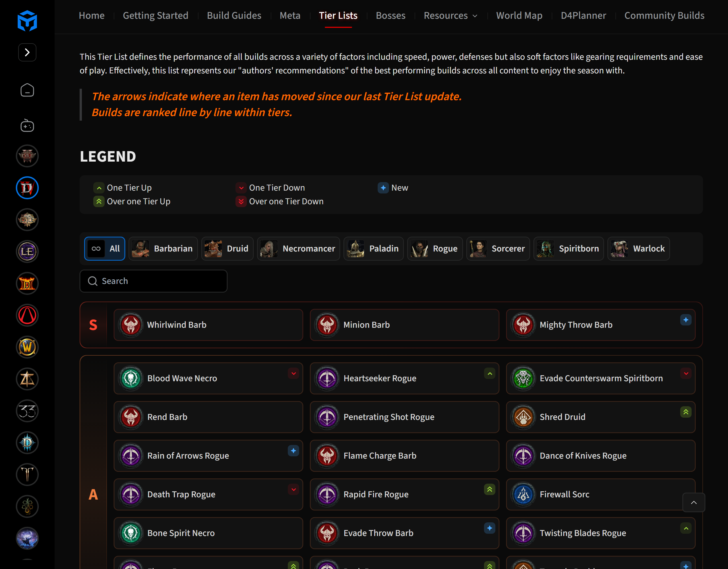Select the Diablo IV game icon
This screenshot has height=569, width=728.
tap(27, 188)
